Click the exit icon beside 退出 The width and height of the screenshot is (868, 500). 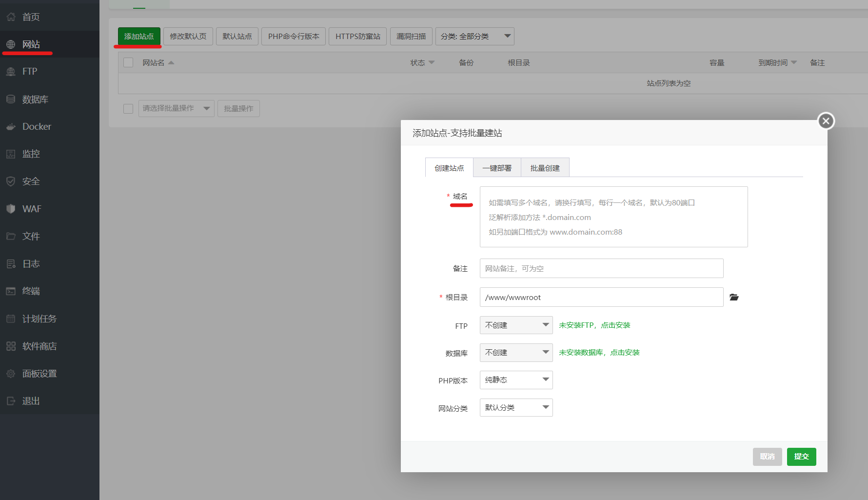pyautogui.click(x=11, y=401)
